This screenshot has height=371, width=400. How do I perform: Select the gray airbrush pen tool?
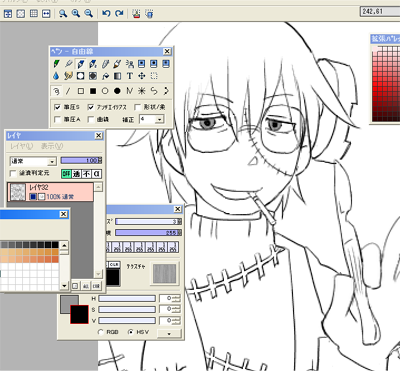coord(68,64)
